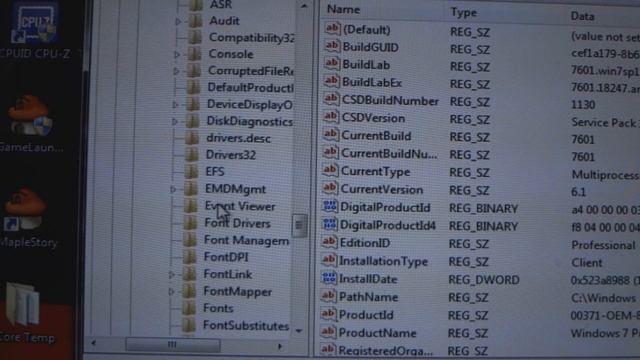Select the CSDBuildNumber value name
The width and height of the screenshot is (640, 360).
tap(390, 100)
